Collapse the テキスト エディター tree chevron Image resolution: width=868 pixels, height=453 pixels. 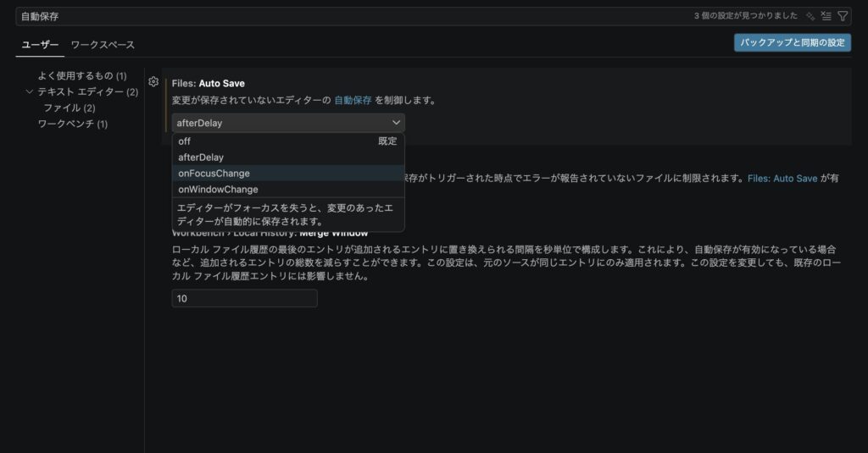point(30,91)
